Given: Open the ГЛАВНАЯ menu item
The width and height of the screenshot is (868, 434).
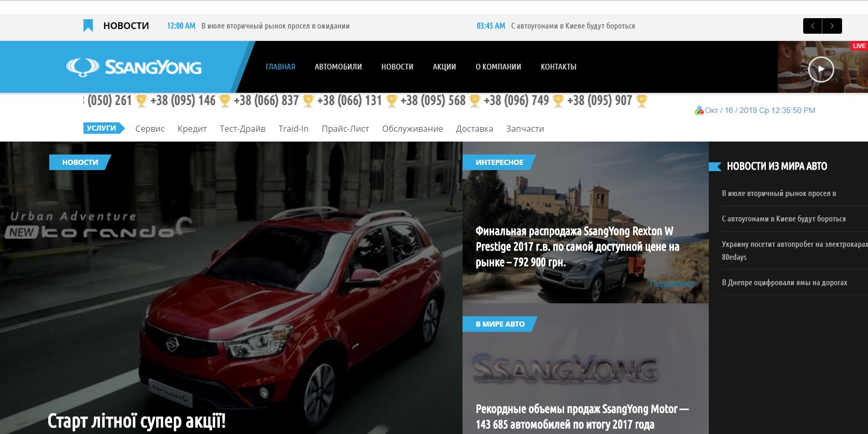Looking at the screenshot, I should (x=281, y=67).
